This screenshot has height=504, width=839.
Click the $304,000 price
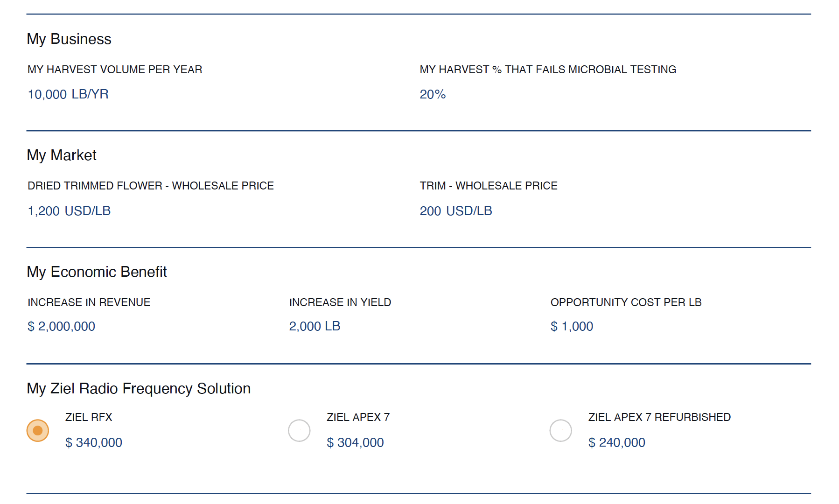point(355,442)
